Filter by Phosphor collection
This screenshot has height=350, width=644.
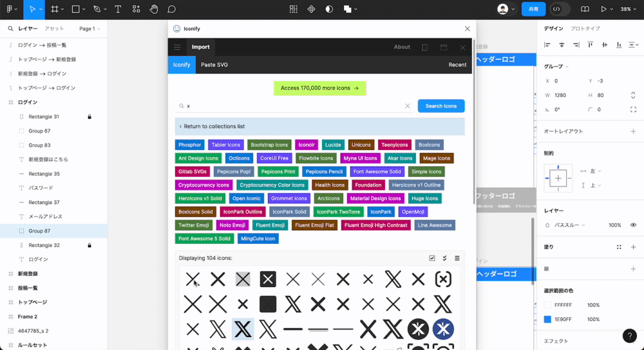190,145
